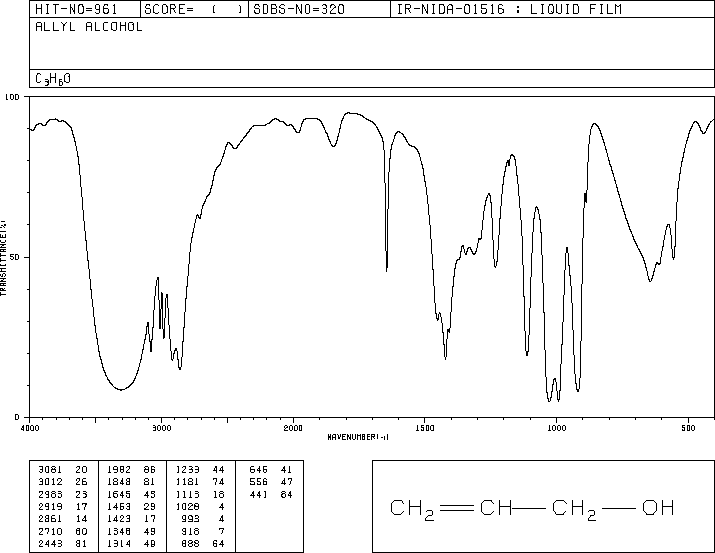Select peak 1463 in the peak table
Image resolution: width=715 pixels, height=553 pixels.
click(119, 506)
